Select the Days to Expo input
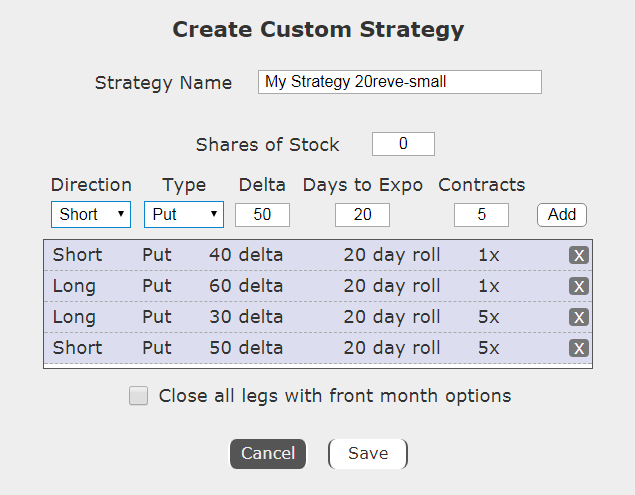The width and height of the screenshot is (635, 495). pyautogui.click(x=362, y=214)
